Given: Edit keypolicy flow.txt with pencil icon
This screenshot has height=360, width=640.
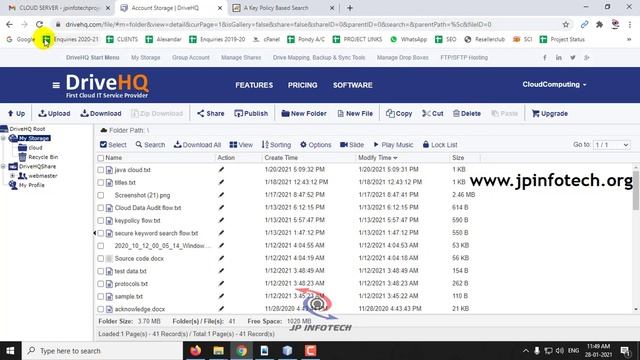Looking at the screenshot, I should click(221, 220).
